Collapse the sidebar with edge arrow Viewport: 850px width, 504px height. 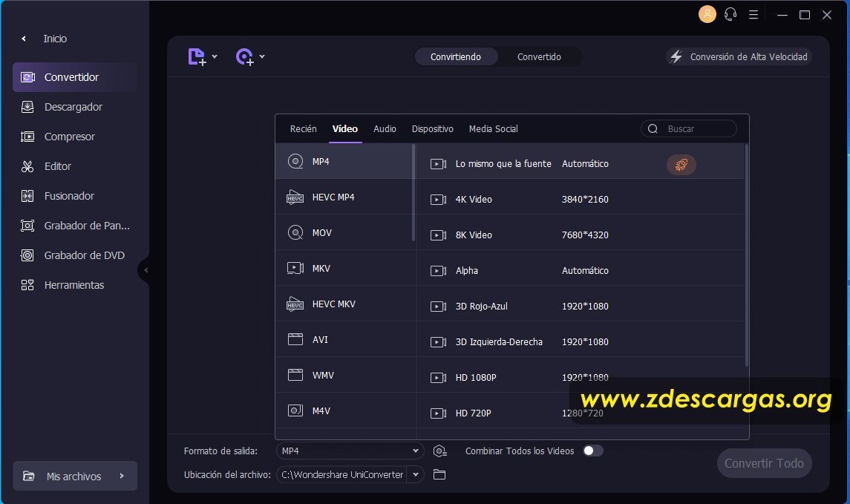tap(145, 270)
